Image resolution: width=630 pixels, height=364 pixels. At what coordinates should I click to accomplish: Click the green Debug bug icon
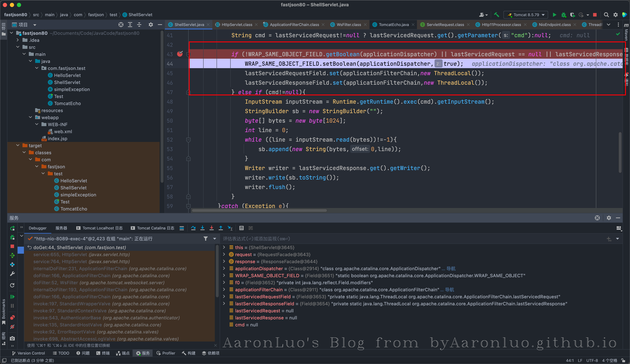click(x=564, y=15)
